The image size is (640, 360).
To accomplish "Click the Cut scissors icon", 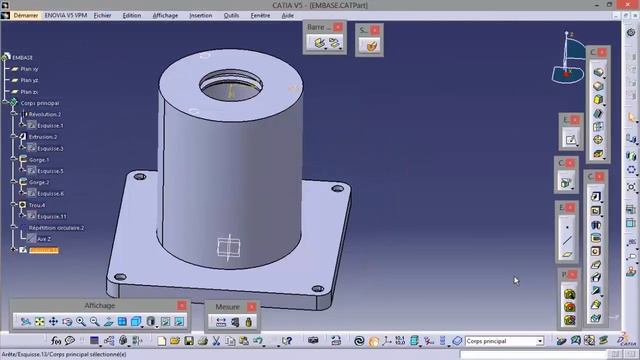I will click(216, 341).
